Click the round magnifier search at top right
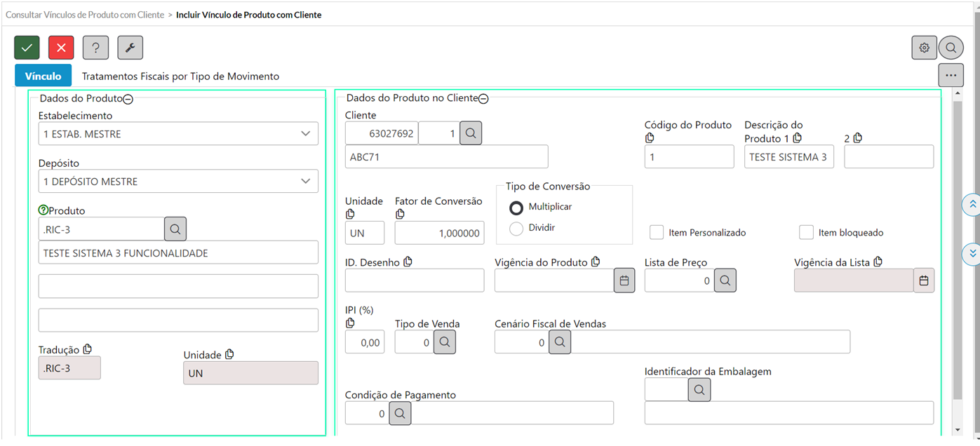The image size is (980, 446). [x=951, y=48]
